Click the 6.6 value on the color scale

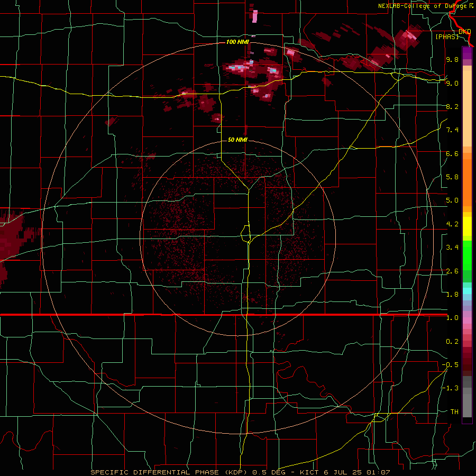(x=452, y=153)
